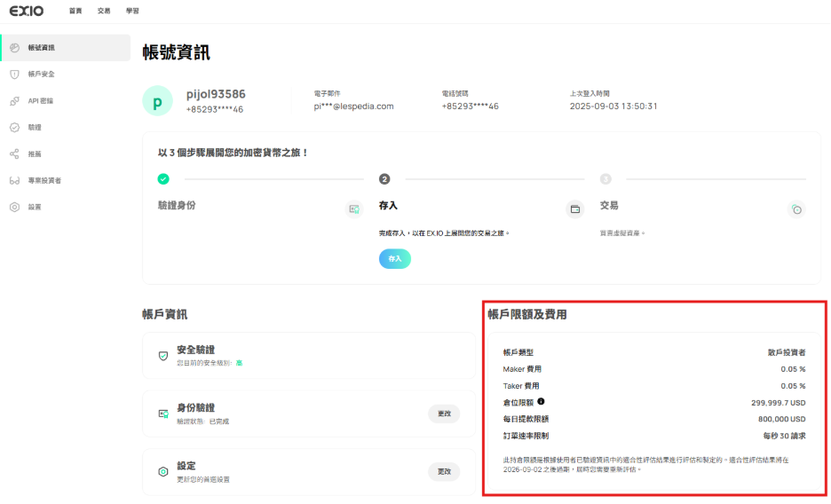Viewport: 831px width, 504px height.
Task: Click the wallet icon in 存入 step
Action: (575, 209)
